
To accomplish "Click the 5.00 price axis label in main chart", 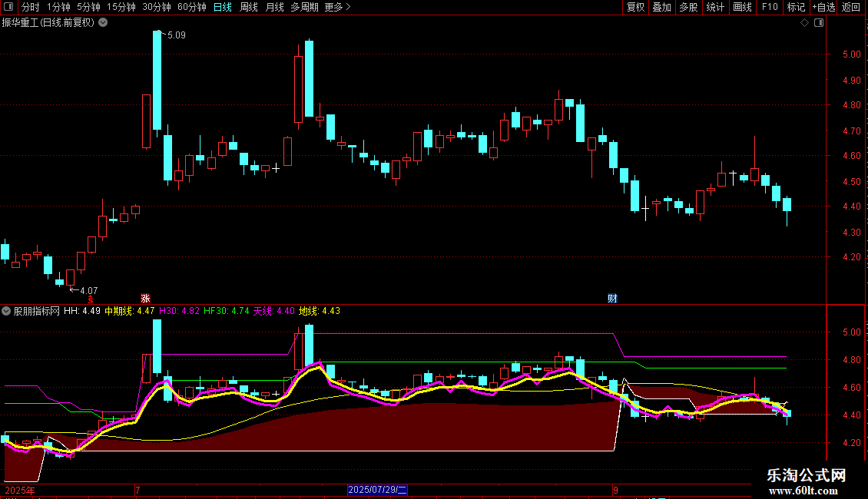I will [851, 55].
